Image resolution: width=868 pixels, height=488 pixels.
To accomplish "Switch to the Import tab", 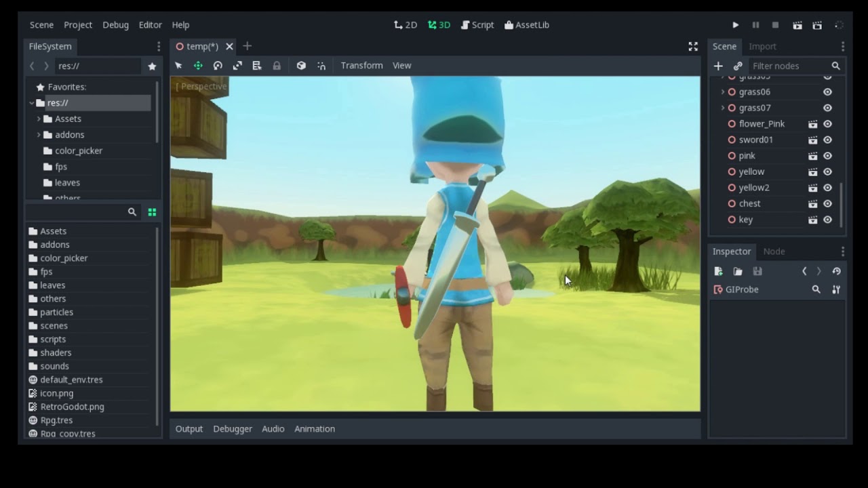I will point(762,47).
